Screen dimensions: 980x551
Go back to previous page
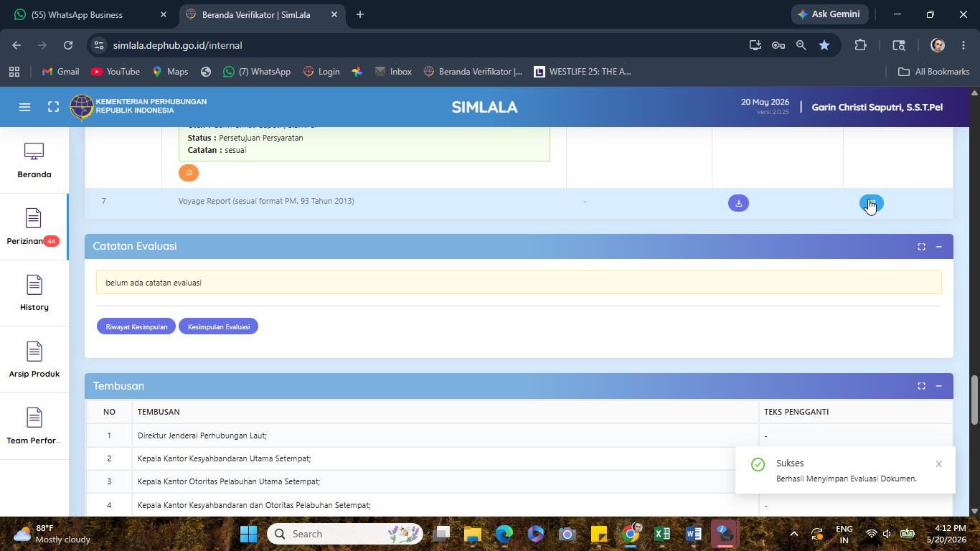pos(17,45)
